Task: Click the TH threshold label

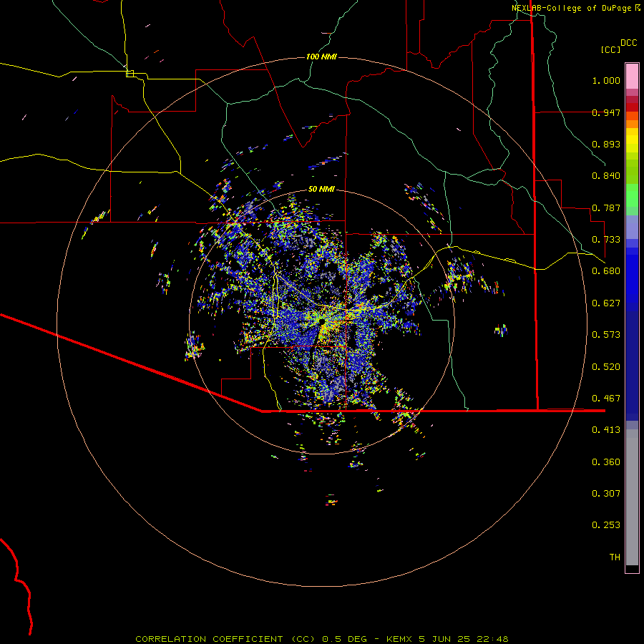Action: coord(615,557)
